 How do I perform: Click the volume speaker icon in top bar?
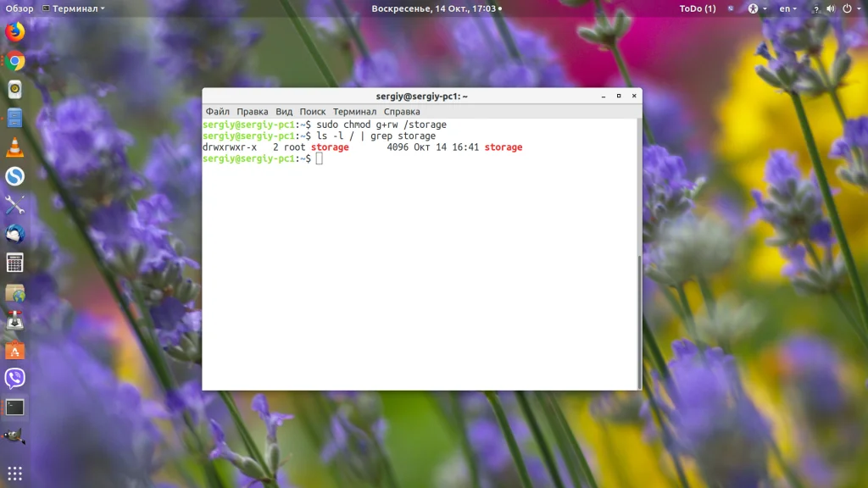point(831,8)
